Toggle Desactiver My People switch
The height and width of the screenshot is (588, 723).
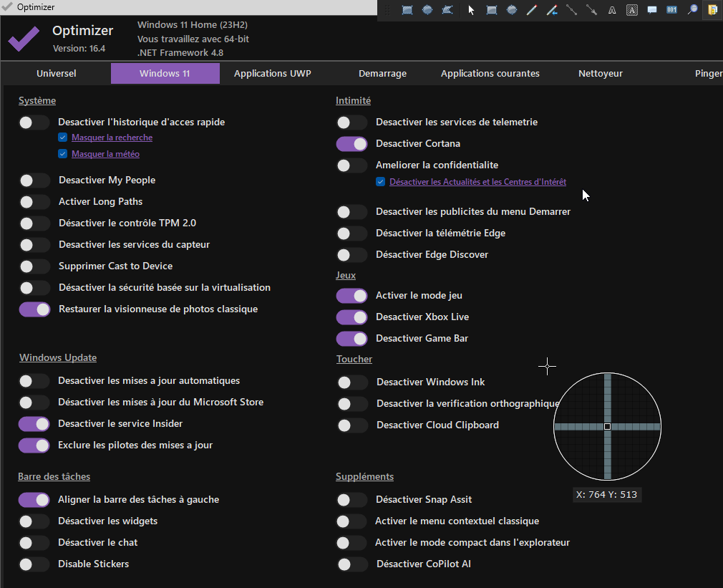pos(34,180)
